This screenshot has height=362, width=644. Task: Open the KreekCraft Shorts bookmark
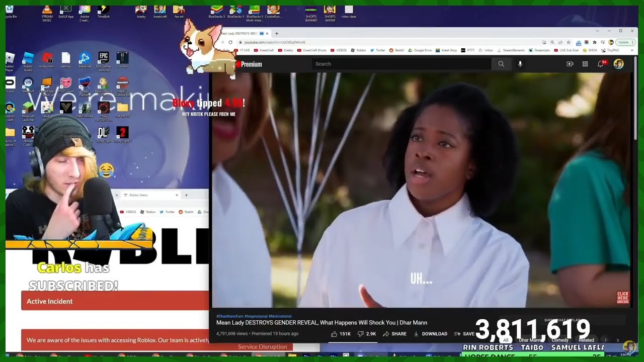point(312,50)
